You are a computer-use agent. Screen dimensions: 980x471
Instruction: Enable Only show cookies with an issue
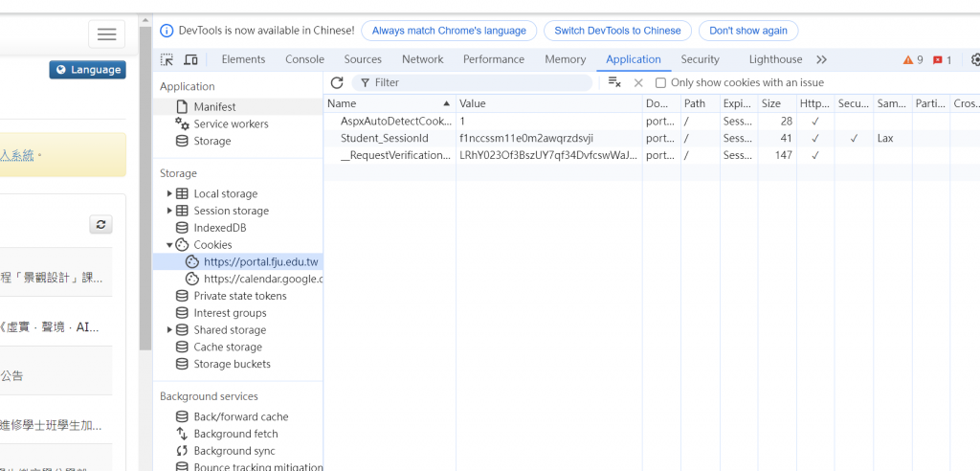click(660, 82)
